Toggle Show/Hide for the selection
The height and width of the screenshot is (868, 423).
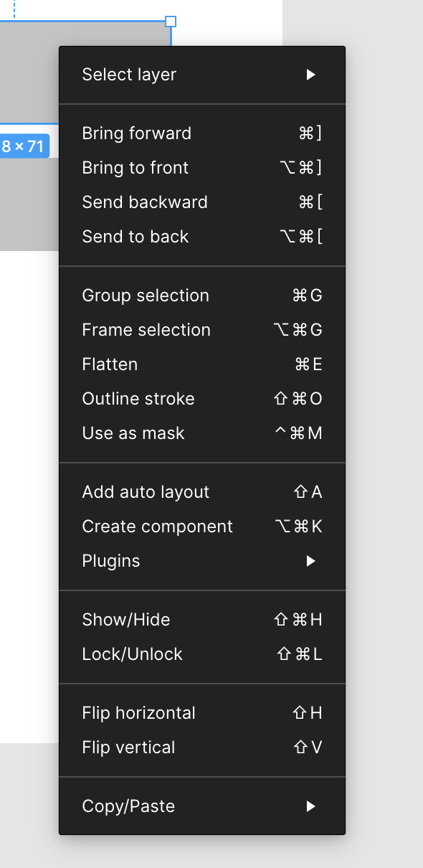202,620
